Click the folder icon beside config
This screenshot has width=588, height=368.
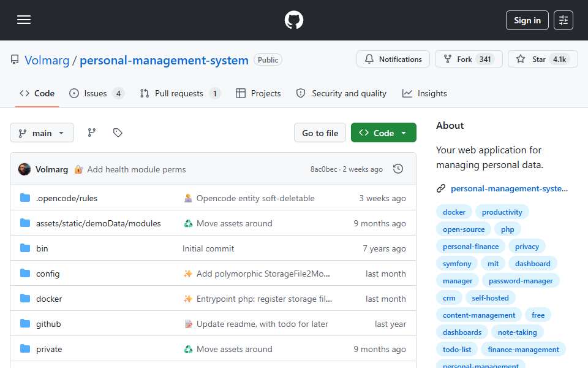click(25, 274)
